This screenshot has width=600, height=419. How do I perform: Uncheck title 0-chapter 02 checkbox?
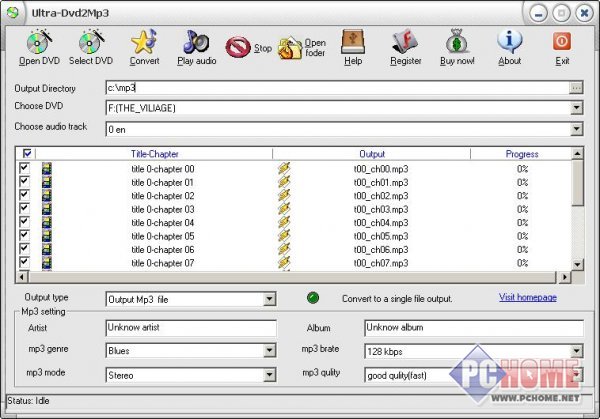[x=24, y=194]
